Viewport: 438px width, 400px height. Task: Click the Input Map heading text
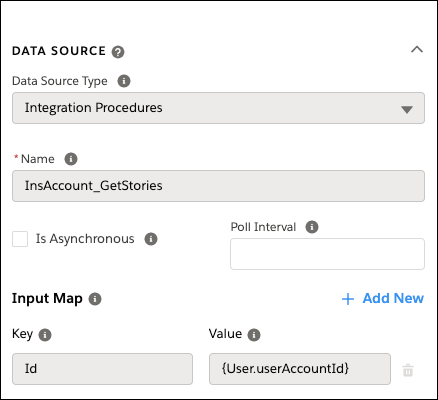[x=47, y=298]
